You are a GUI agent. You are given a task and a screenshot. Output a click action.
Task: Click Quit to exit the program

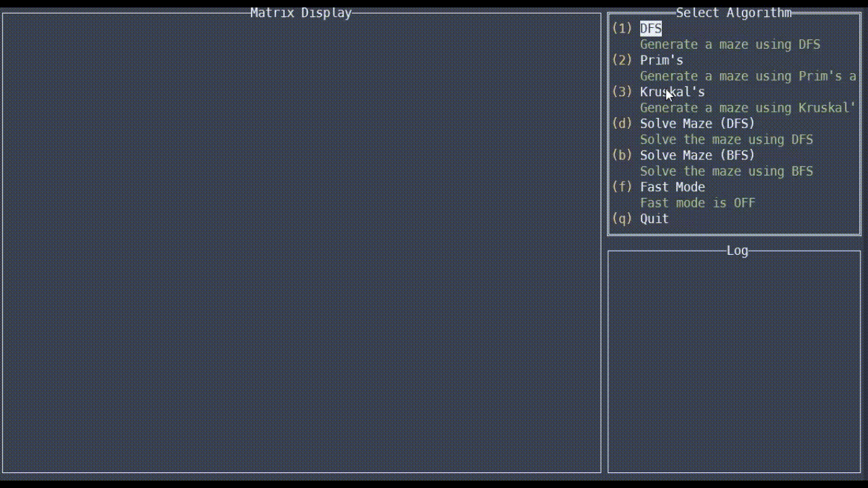point(654,219)
